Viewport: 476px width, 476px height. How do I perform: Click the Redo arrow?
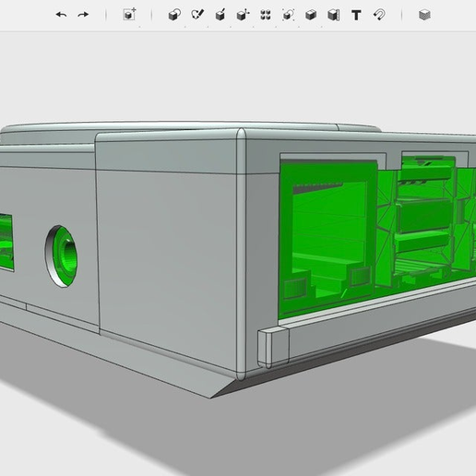[x=83, y=15]
